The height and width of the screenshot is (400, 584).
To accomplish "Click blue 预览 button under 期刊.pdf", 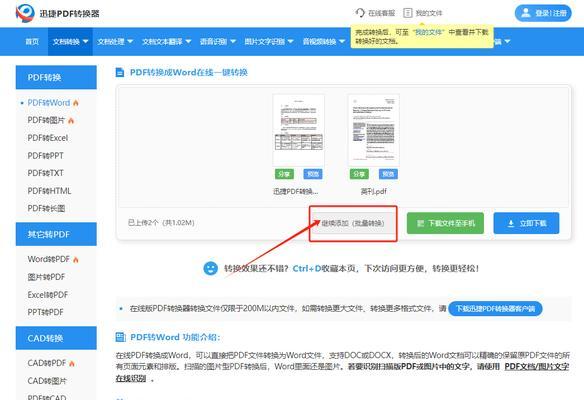I will (388, 174).
